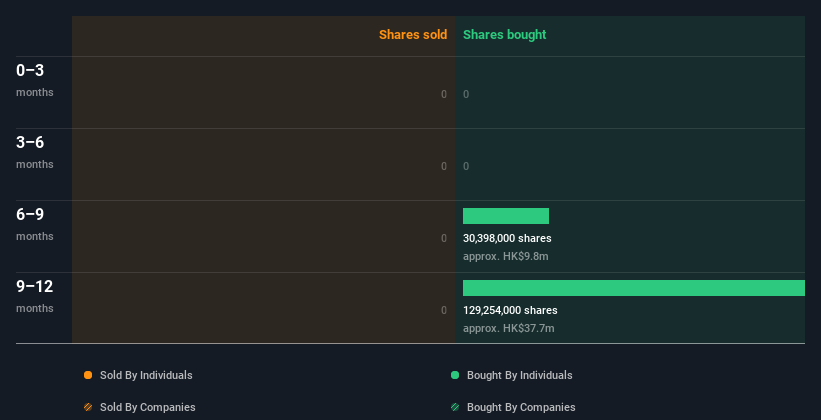Click the 6–9 months row label
This screenshot has height=420, width=821.
(35, 224)
